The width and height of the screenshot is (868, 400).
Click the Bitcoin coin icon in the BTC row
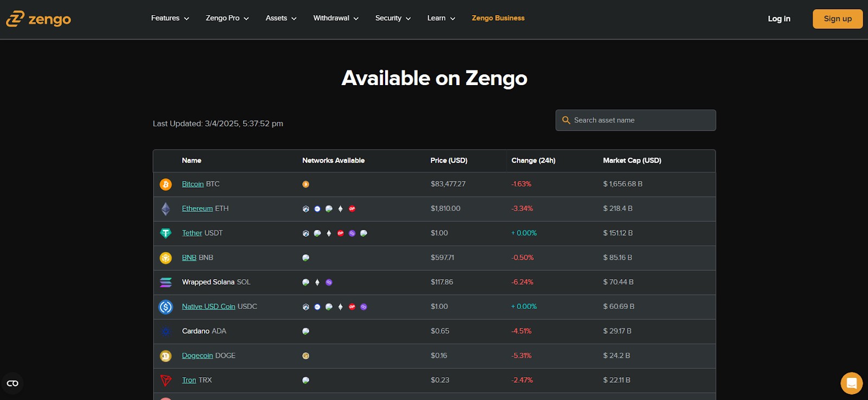click(x=165, y=184)
